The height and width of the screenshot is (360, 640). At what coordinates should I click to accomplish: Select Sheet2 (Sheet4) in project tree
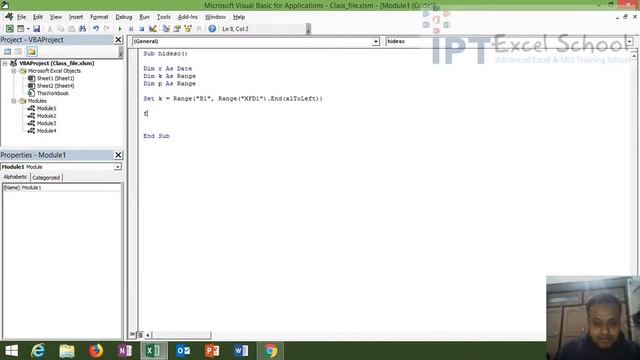click(x=56, y=86)
